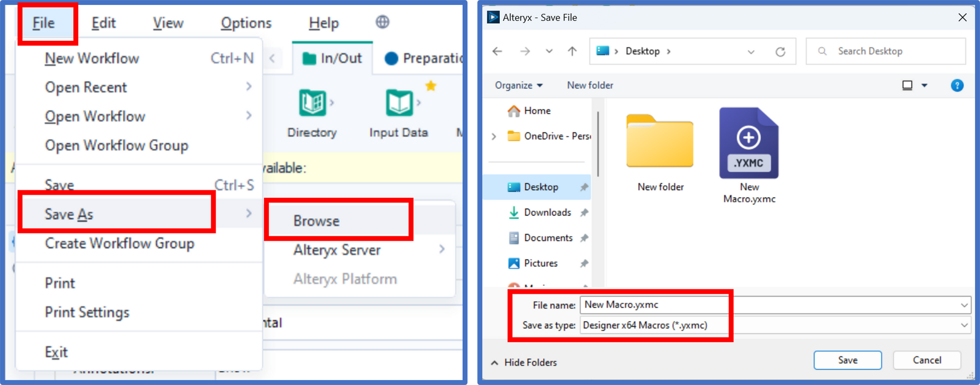
Task: Close the Alteryx Save File dialog
Action: click(x=962, y=18)
